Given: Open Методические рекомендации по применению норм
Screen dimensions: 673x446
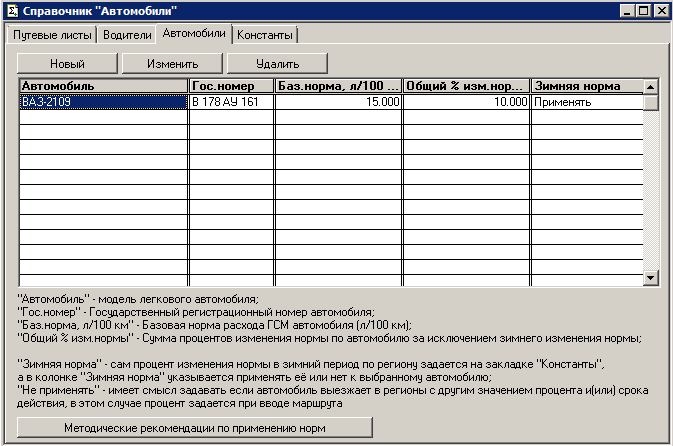Looking at the screenshot, I should (195, 428).
